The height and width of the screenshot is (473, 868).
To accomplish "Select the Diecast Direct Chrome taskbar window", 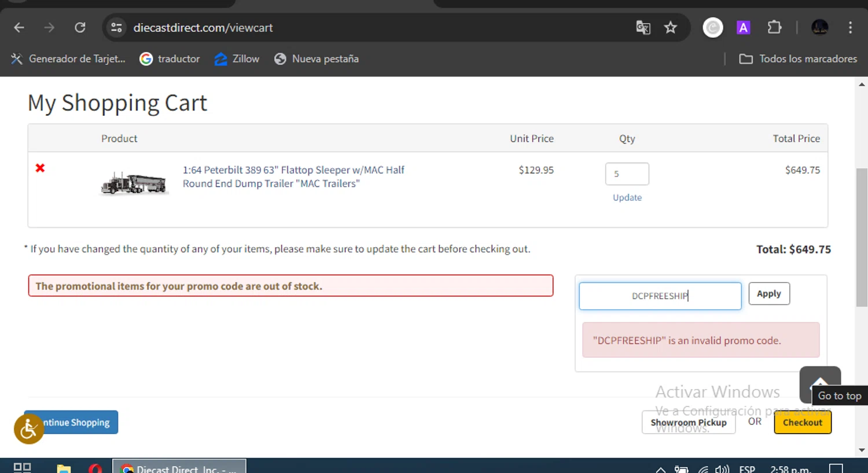I will tap(179, 467).
